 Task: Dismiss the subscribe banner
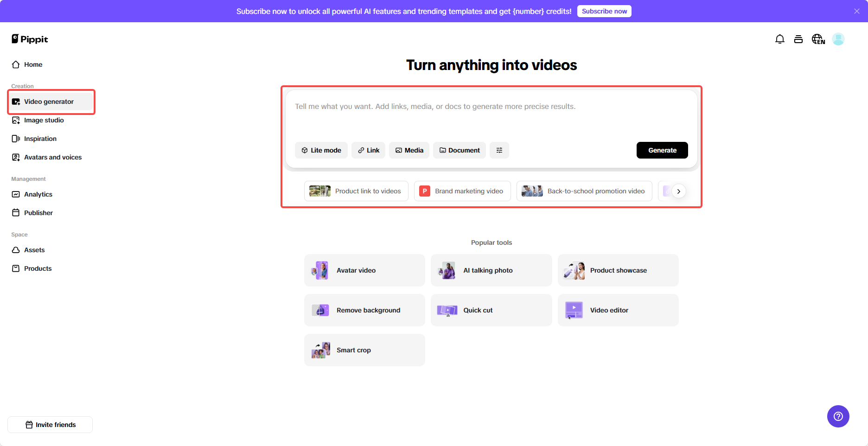[x=857, y=11]
